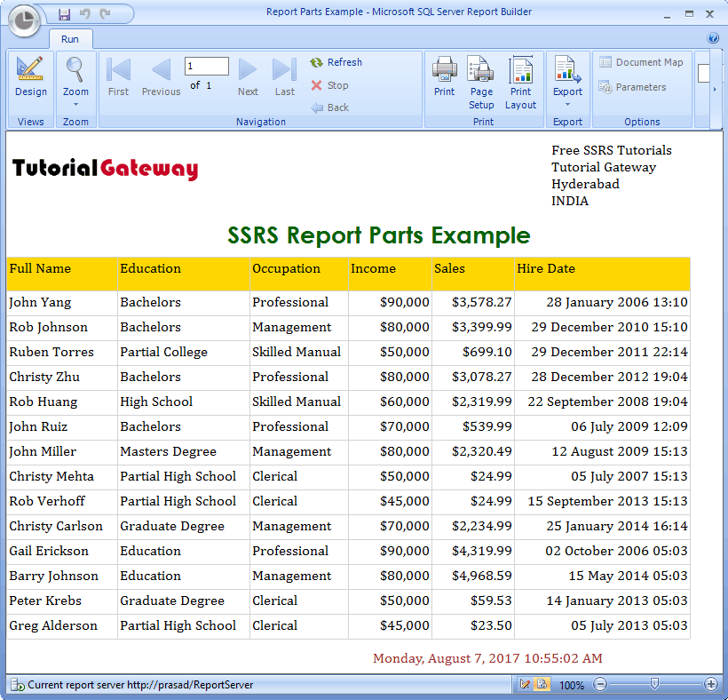
Task: Click the status bar zoom out minus button
Action: tap(600, 684)
